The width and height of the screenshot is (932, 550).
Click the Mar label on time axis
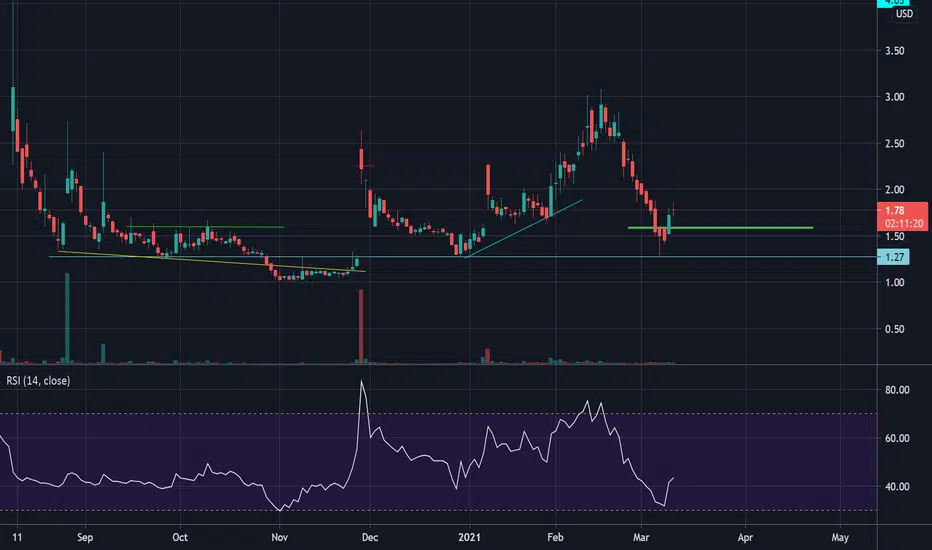641,538
